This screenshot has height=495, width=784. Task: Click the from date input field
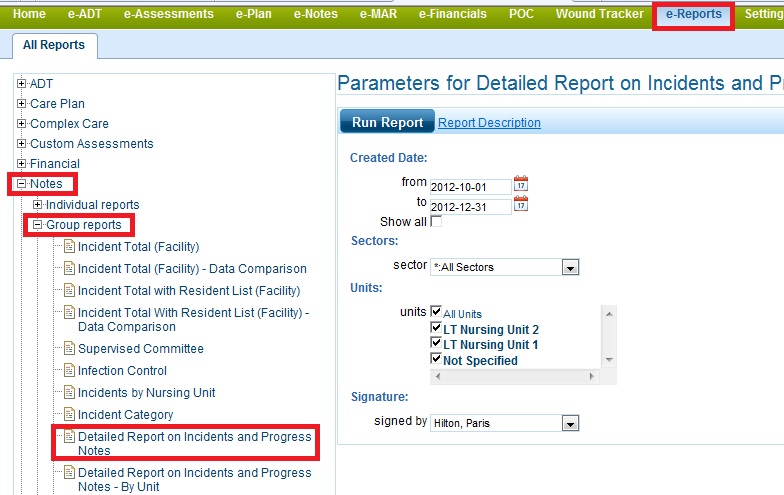[470, 187]
